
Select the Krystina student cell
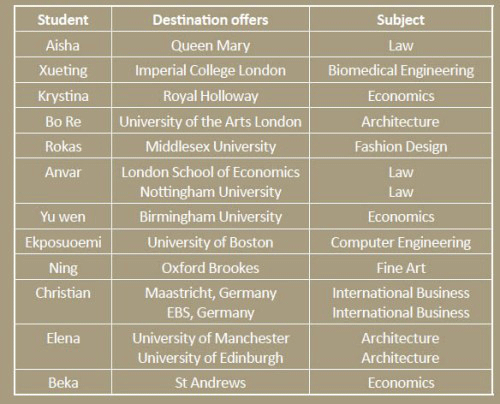pos(63,96)
